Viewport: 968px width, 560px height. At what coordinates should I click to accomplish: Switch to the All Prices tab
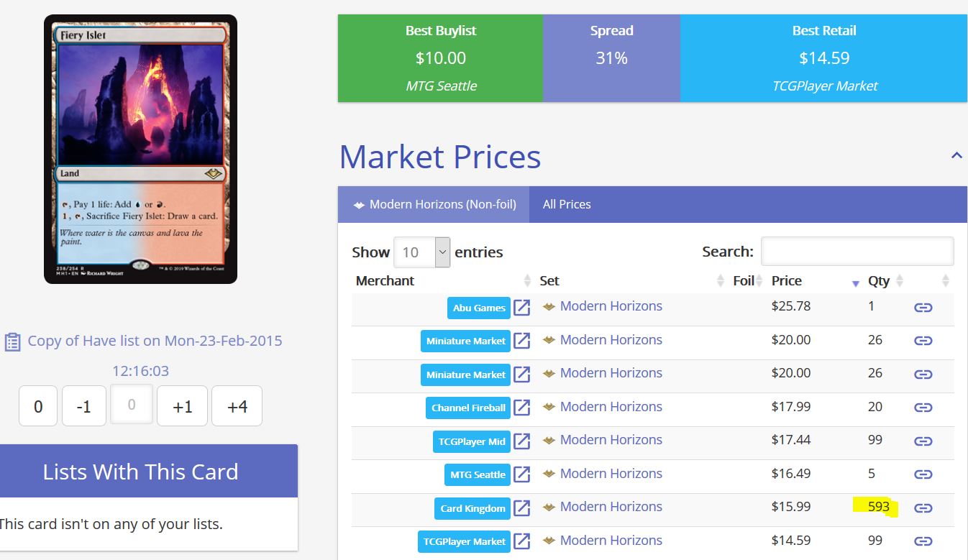pos(567,204)
